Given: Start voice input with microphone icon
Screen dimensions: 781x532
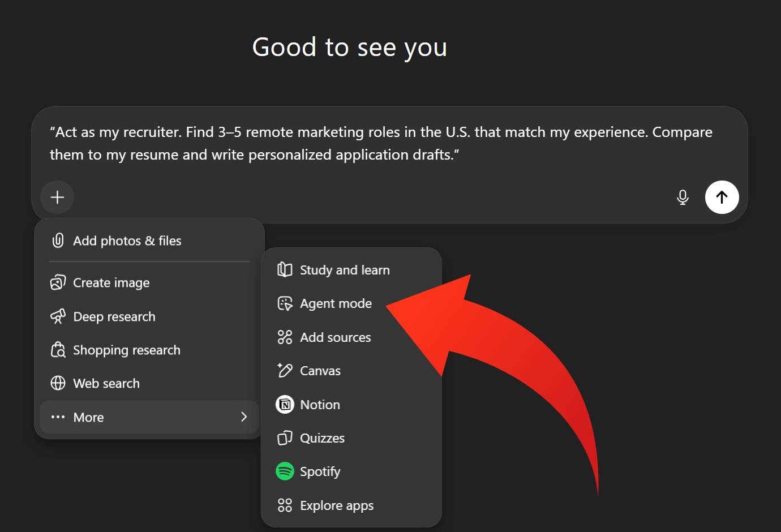Looking at the screenshot, I should pyautogui.click(x=683, y=198).
